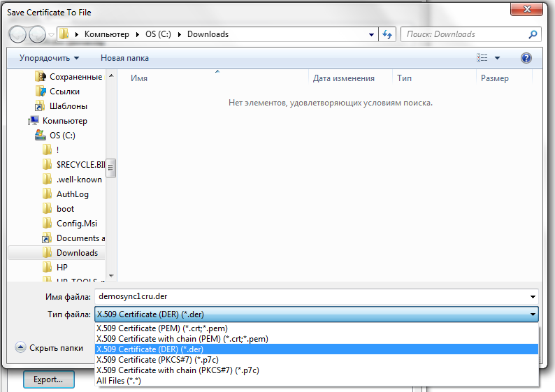Viewport: 555px width, 392px height.
Task: Click the Hide Folders arrow icon
Action: [x=21, y=347]
